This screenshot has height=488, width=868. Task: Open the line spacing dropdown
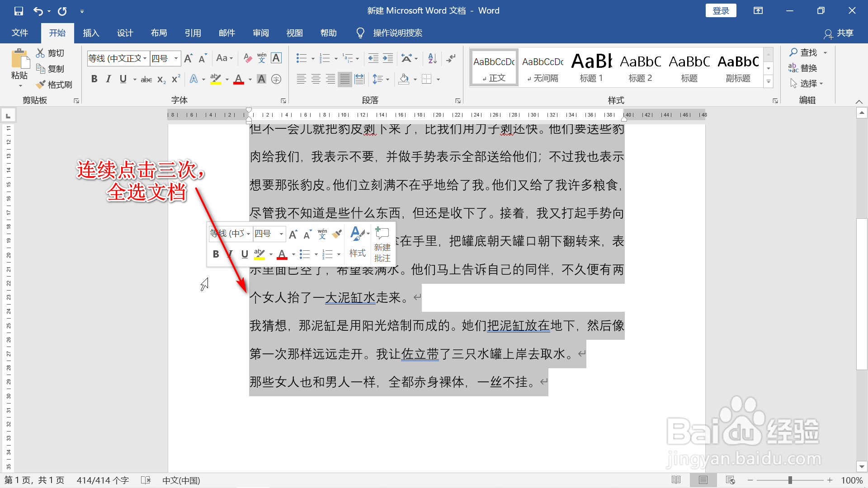tap(381, 79)
